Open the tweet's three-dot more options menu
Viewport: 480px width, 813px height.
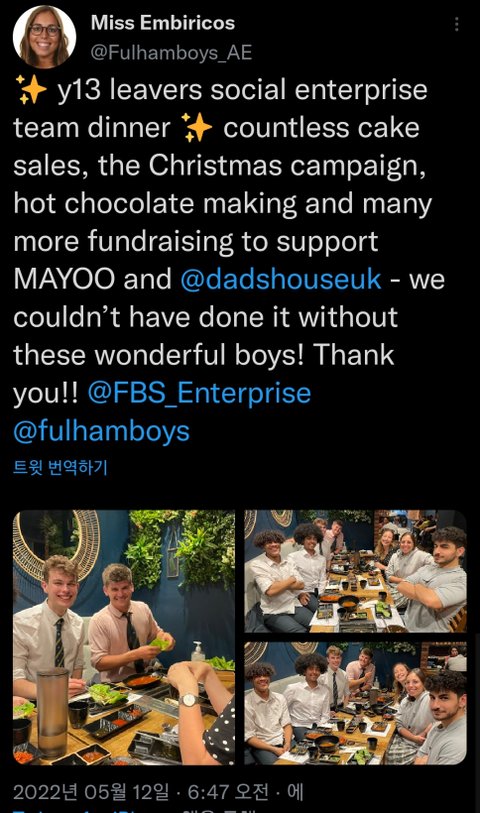click(x=457, y=24)
